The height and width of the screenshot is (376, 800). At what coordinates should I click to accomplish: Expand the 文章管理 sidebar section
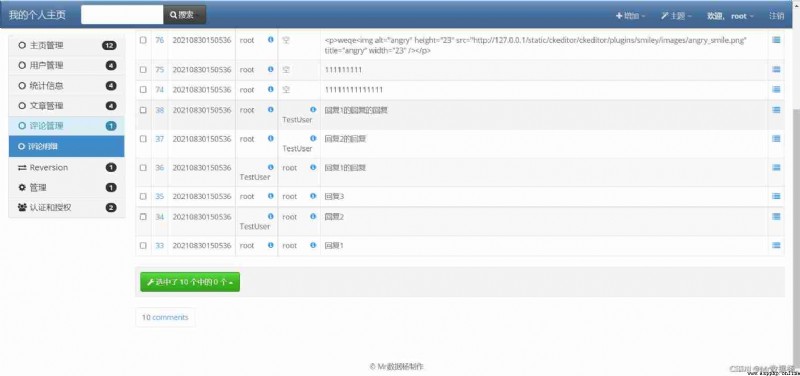tap(67, 106)
